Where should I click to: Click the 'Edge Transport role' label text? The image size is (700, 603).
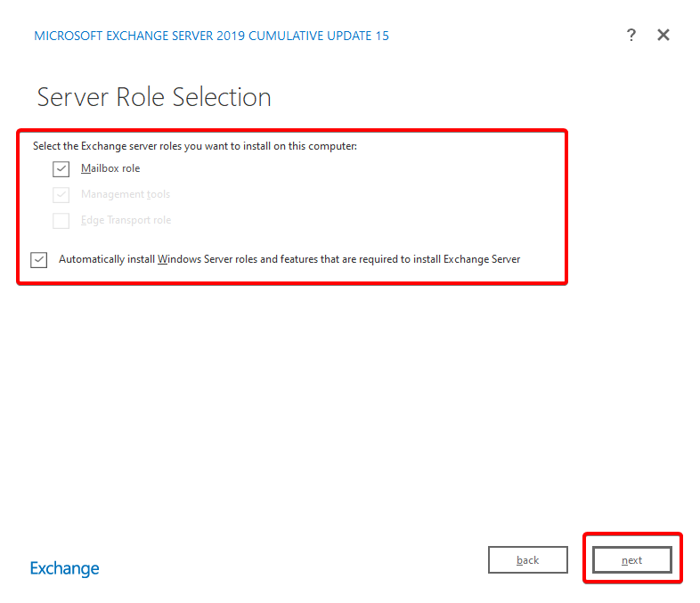click(126, 220)
